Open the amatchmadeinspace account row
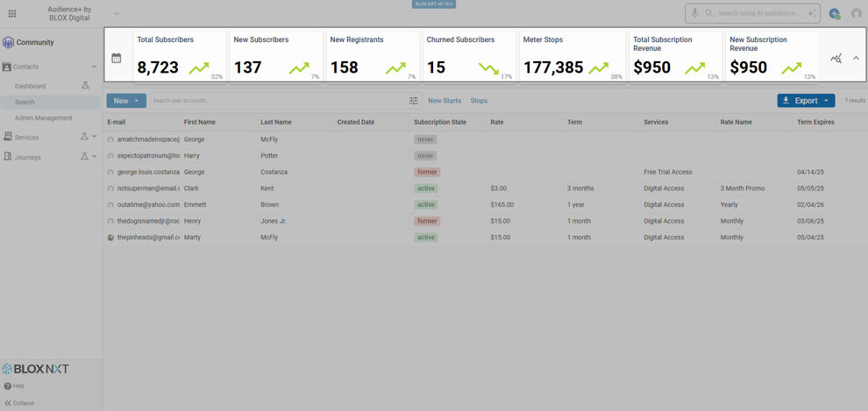Screen dimensions: 868x411 coord(486,140)
